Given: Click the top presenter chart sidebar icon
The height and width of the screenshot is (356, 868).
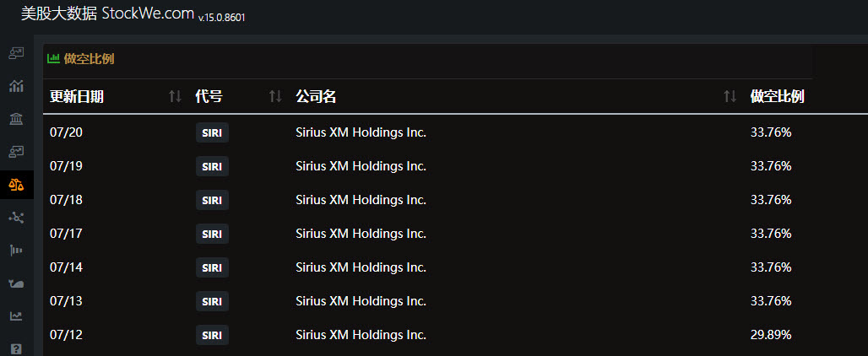Looking at the screenshot, I should pyautogui.click(x=17, y=53).
